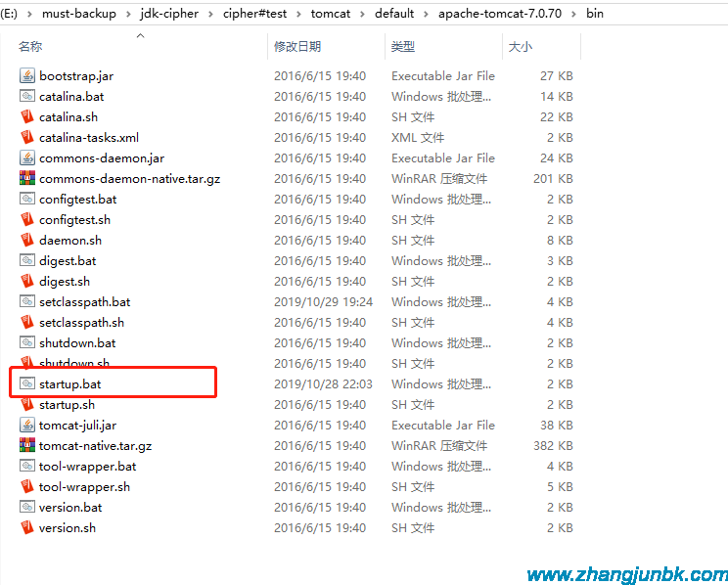Click the 201 KB size value
Screen dimensions: 728x585
pyautogui.click(x=553, y=179)
